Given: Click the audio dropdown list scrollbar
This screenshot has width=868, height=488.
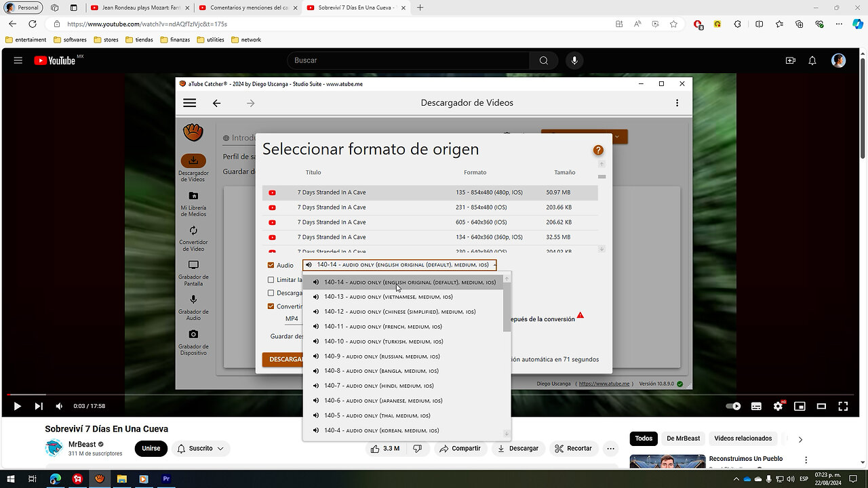Looking at the screenshot, I should coord(507,308).
